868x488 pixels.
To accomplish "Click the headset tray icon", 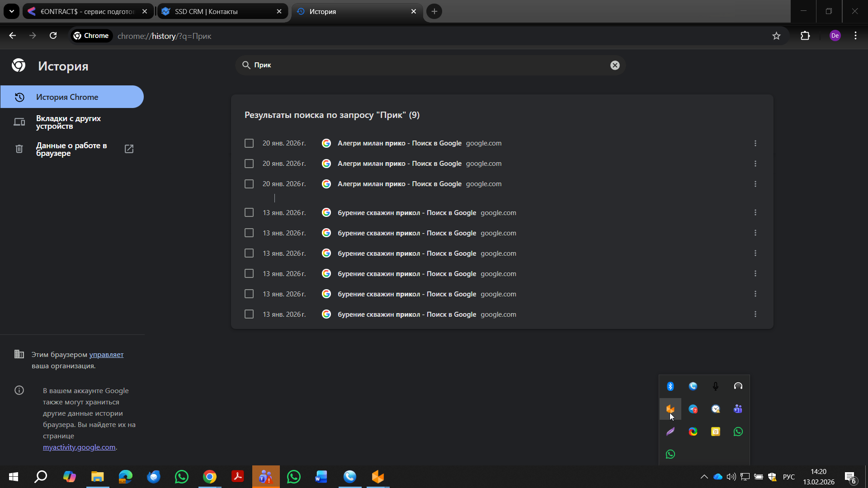I will coord(738,386).
